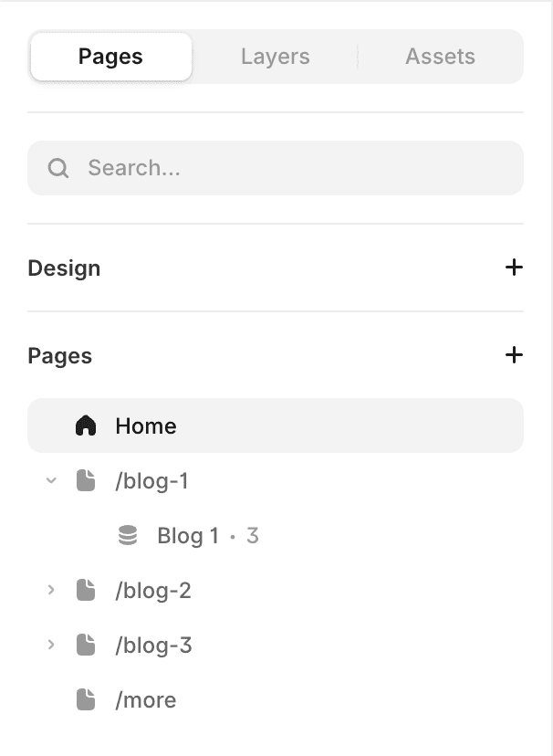This screenshot has height=756, width=553.
Task: Select the Pages tab
Action: 110,57
